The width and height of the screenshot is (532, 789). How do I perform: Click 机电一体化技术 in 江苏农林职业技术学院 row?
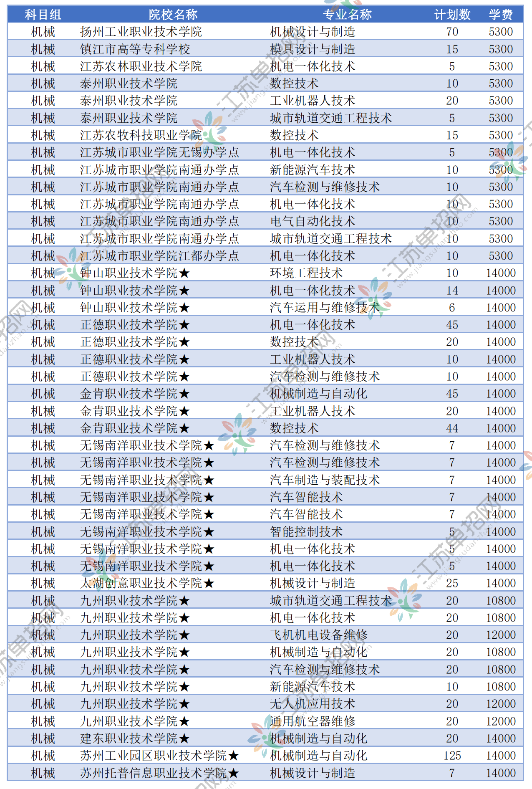(x=313, y=66)
